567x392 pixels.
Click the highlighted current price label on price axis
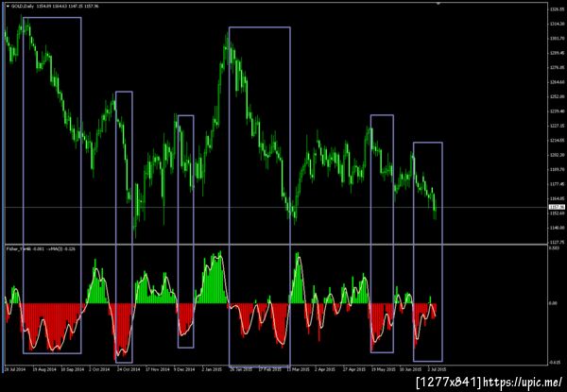tap(557, 207)
